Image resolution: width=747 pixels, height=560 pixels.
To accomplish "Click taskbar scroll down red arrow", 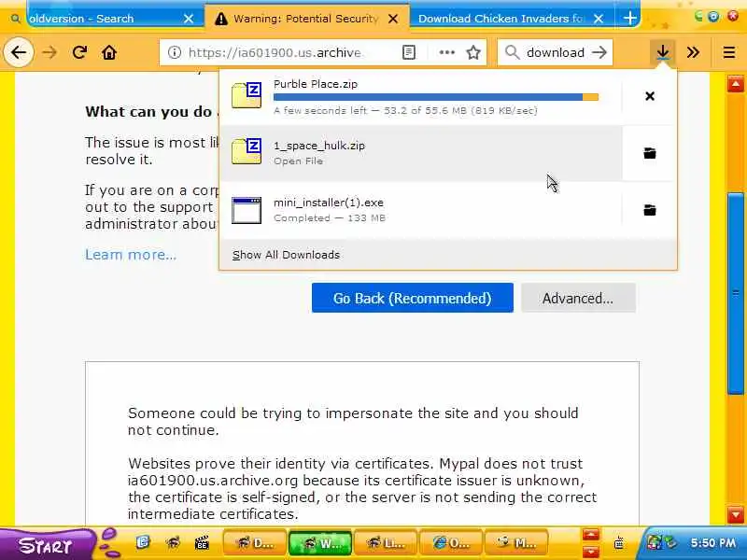I will pos(591,551).
